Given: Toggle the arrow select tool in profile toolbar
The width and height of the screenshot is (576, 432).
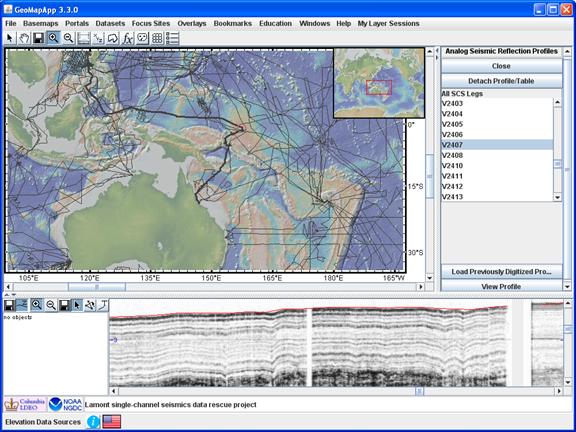Looking at the screenshot, I should pos(77,305).
